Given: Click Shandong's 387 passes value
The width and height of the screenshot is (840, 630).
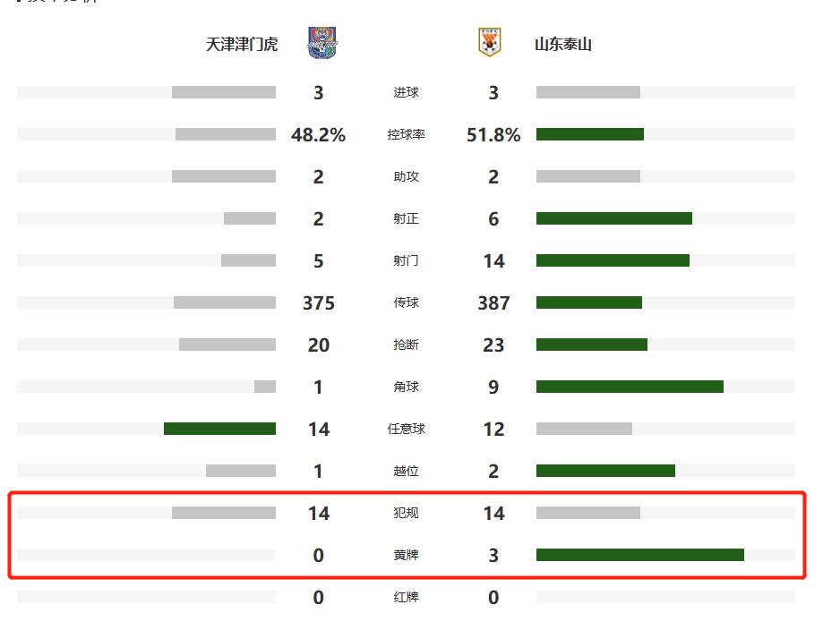Looking at the screenshot, I should pos(493,303).
